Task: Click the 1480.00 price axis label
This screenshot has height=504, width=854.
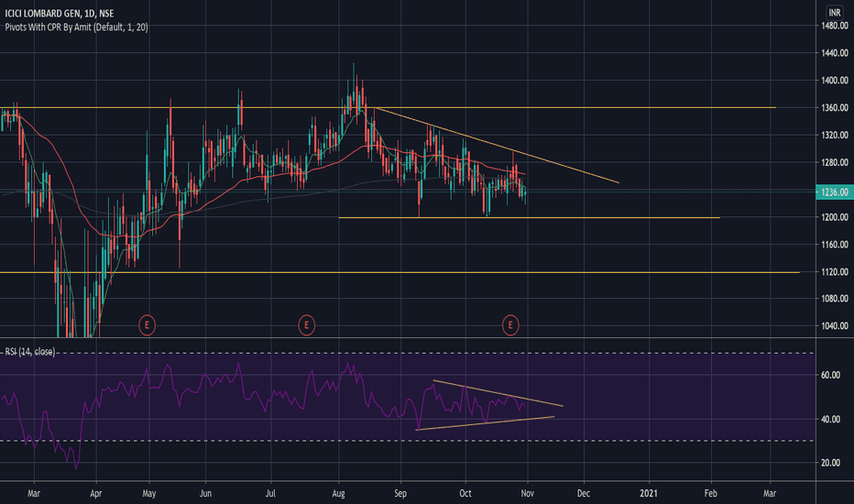Action: coord(835,26)
